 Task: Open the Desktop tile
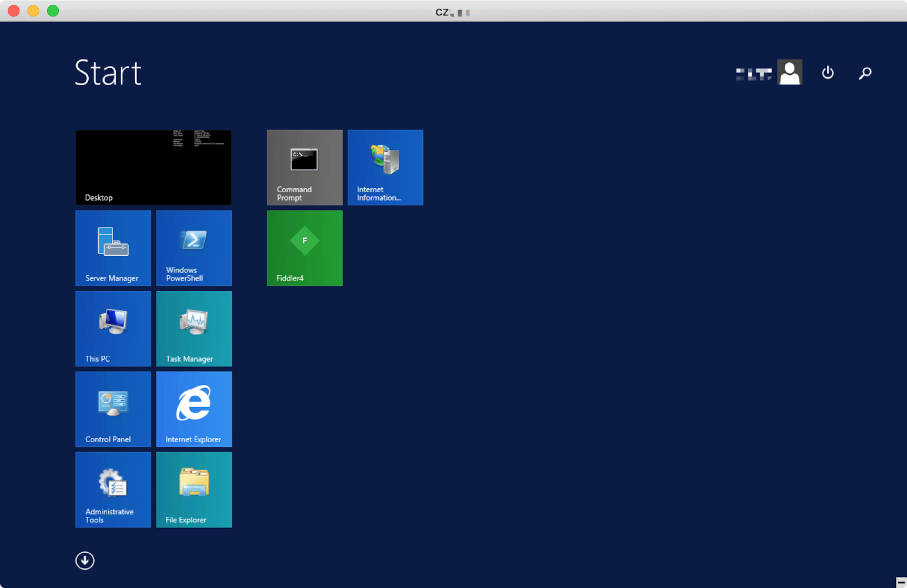pos(154,168)
